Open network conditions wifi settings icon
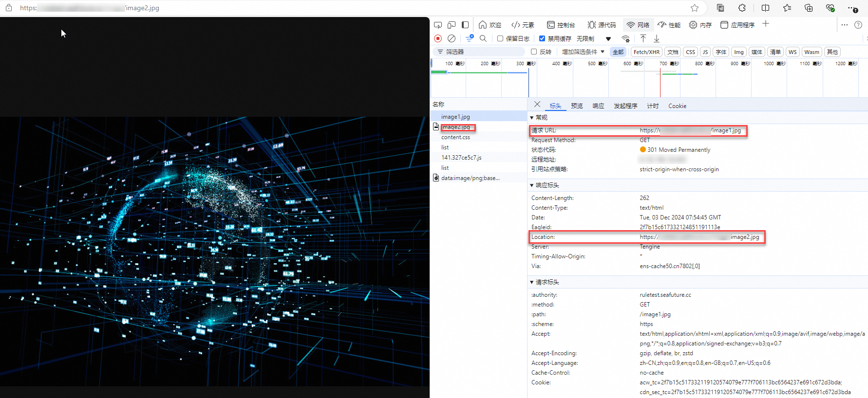 tap(625, 38)
